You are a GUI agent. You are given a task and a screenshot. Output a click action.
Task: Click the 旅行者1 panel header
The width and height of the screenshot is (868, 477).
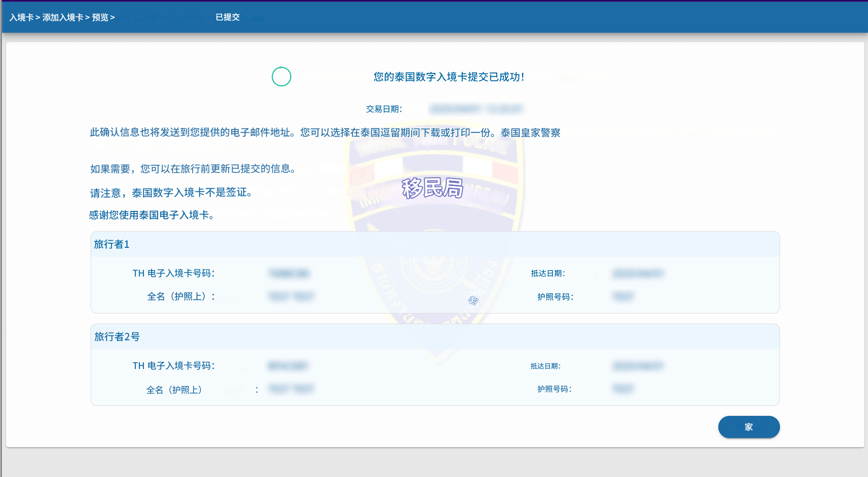(x=112, y=244)
